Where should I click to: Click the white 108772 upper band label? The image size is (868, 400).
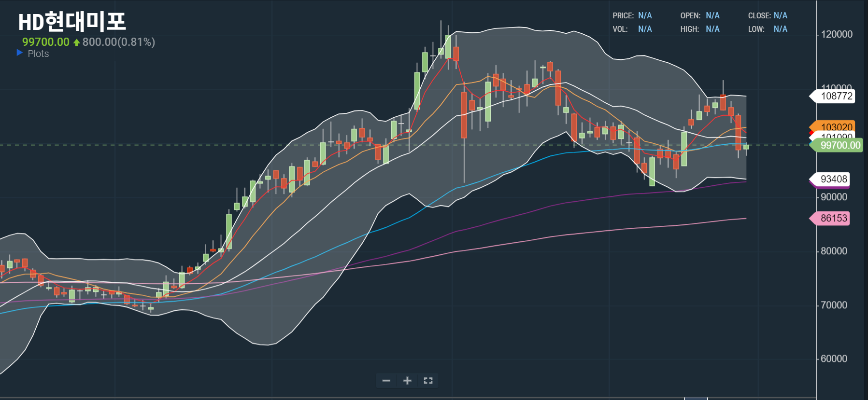(x=836, y=96)
